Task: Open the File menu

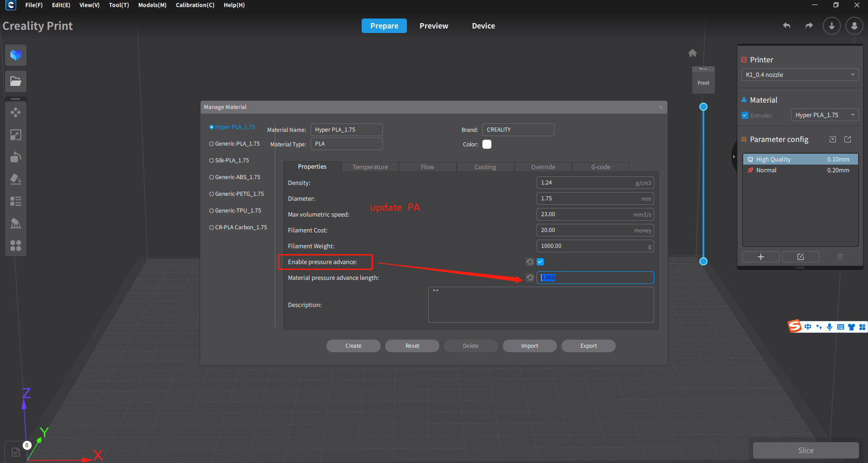Action: tap(34, 5)
